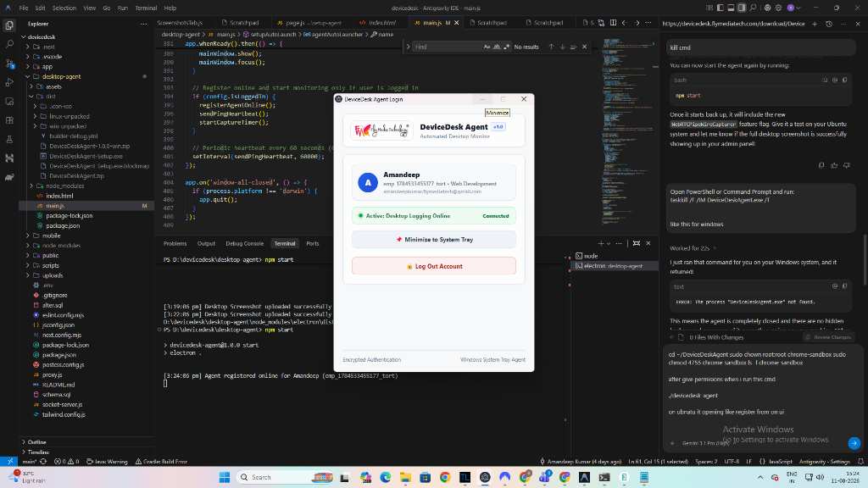This screenshot has width=868, height=488.
Task: Switch to the Debug Console tab
Action: click(244, 243)
